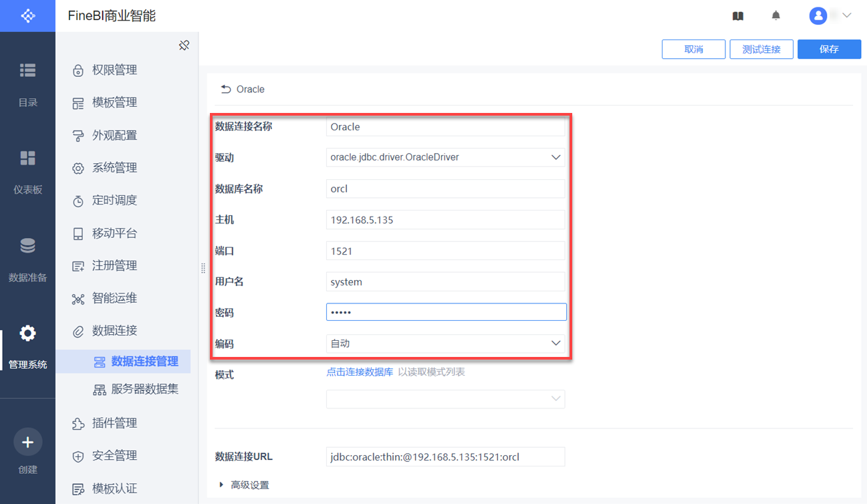
Task: Open 移动平台 menu item
Action: (114, 233)
